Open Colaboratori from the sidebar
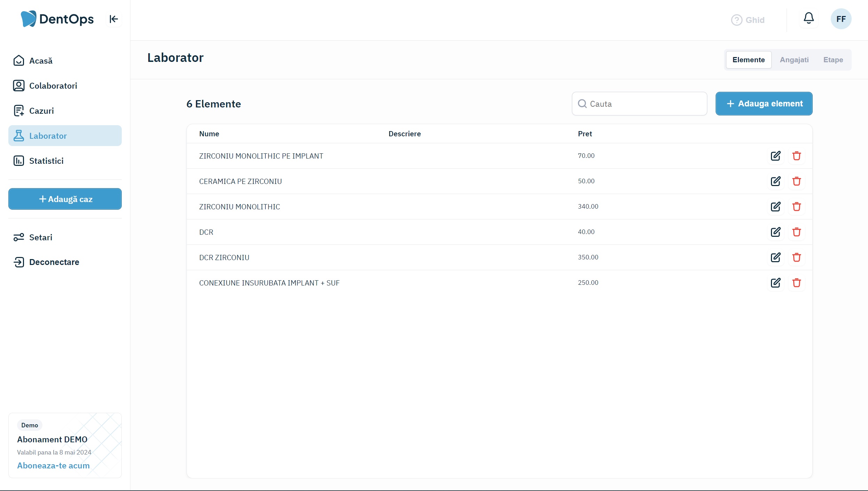Viewport: 868px width, 491px height. pos(53,86)
